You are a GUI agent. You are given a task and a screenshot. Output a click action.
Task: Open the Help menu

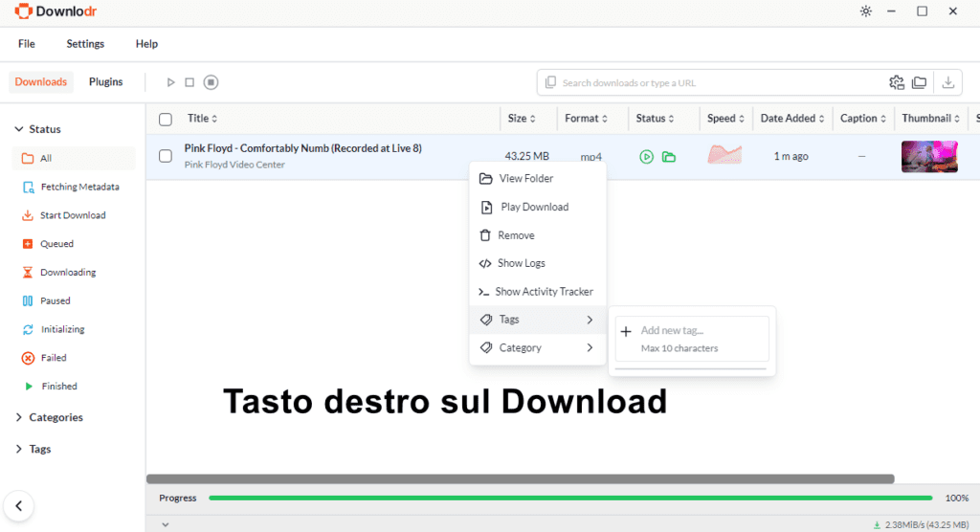click(146, 44)
